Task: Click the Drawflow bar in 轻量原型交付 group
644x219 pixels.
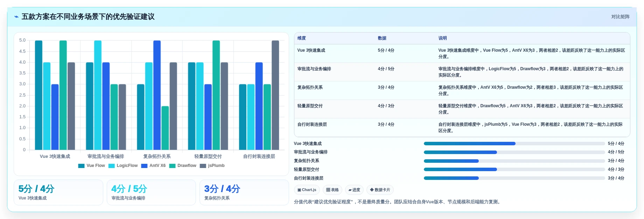Action: pyautogui.click(x=216, y=95)
